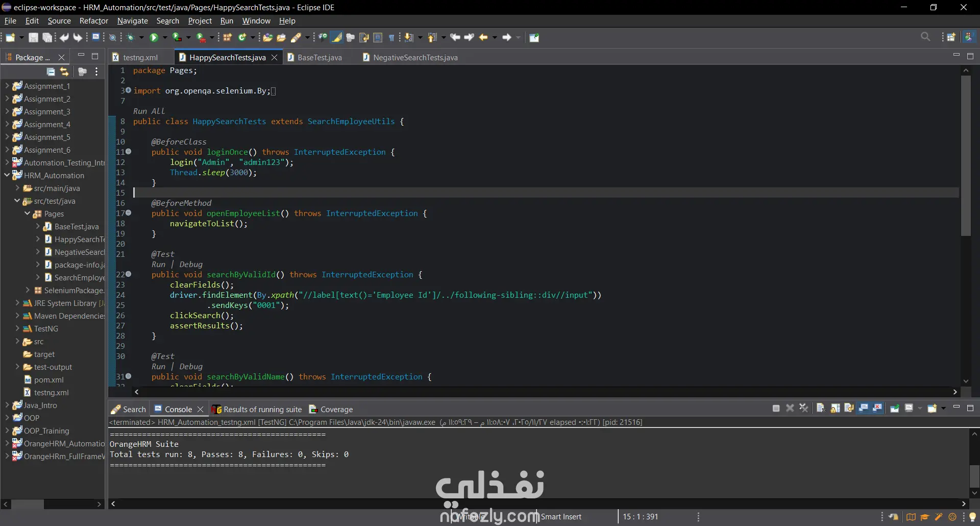Minimize the editor area panel
980x526 pixels.
957,55
